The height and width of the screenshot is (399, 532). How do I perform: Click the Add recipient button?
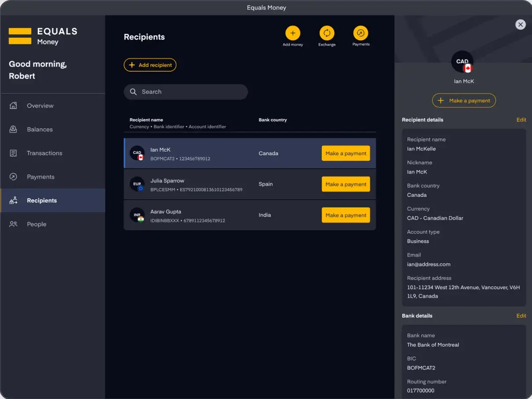point(150,65)
